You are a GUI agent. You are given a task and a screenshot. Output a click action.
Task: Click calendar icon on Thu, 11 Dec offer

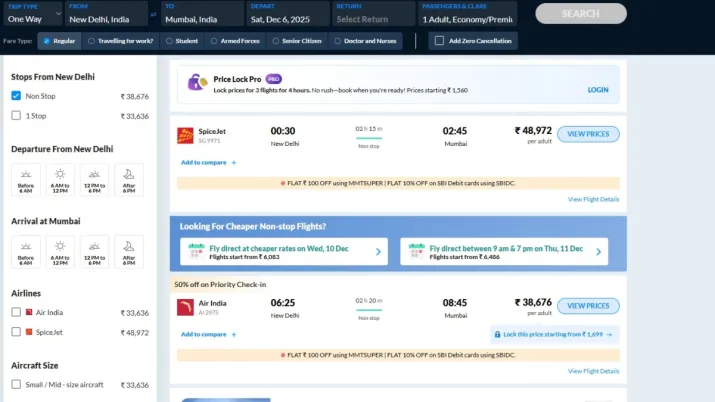(x=417, y=251)
